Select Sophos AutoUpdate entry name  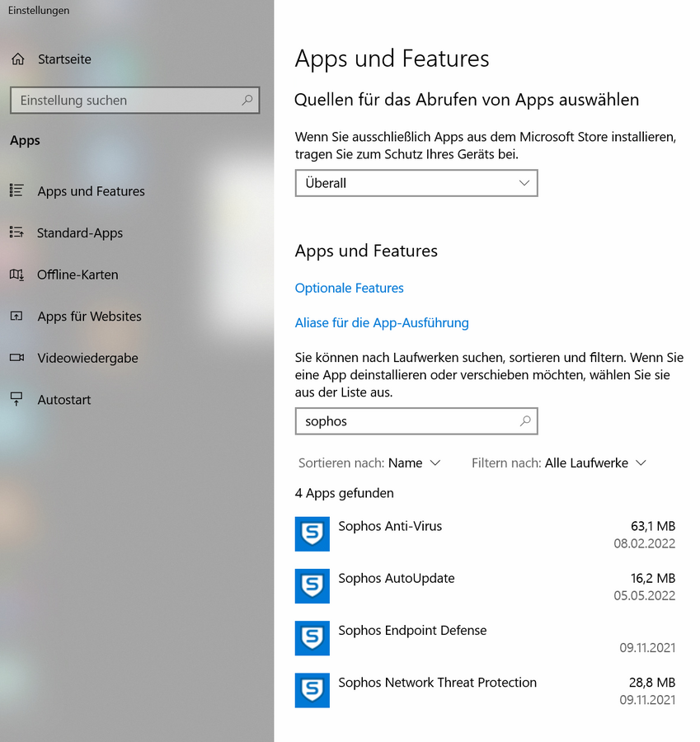tap(396, 578)
